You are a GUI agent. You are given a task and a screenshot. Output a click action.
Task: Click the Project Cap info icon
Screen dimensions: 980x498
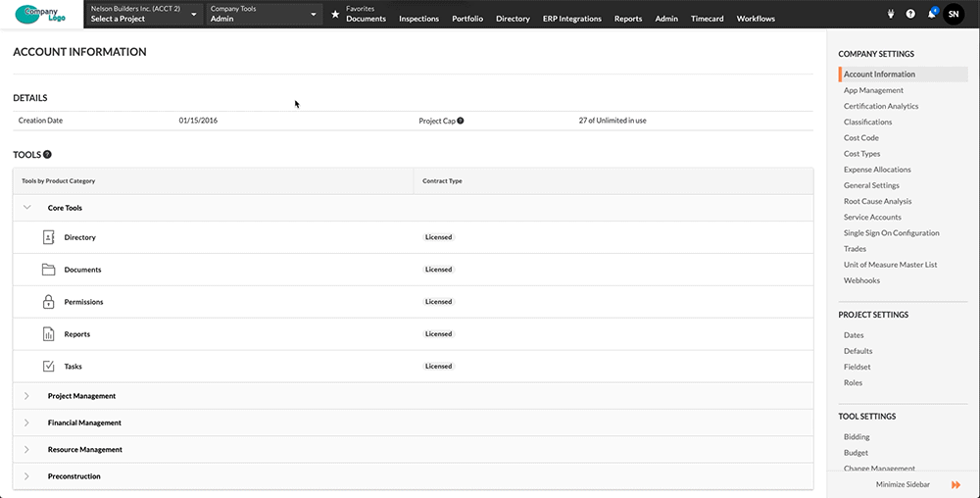tap(461, 121)
